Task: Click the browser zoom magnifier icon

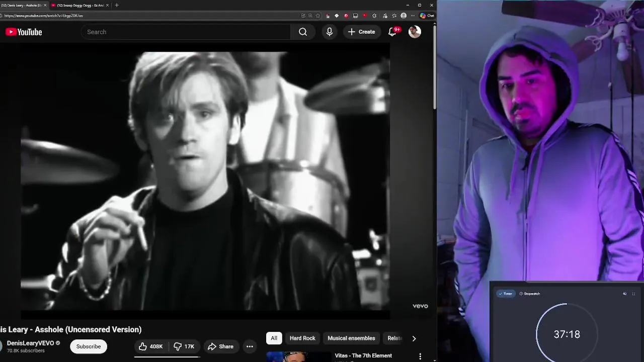Action: click(310, 16)
